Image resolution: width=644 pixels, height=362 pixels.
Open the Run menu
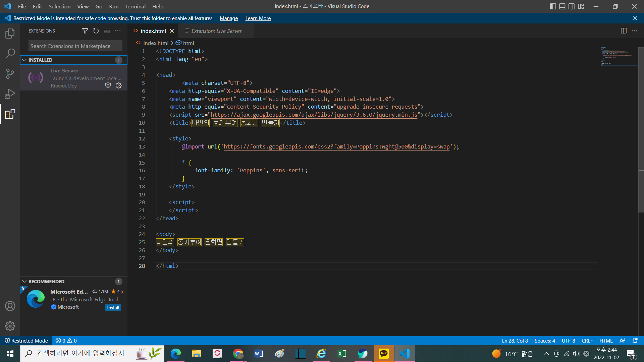click(x=114, y=6)
